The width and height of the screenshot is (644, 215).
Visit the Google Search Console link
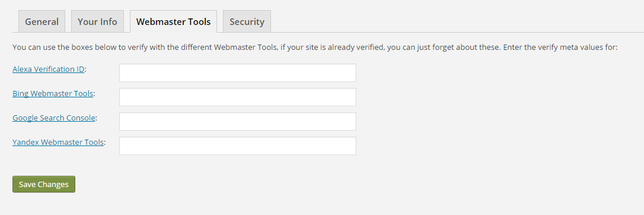(54, 118)
